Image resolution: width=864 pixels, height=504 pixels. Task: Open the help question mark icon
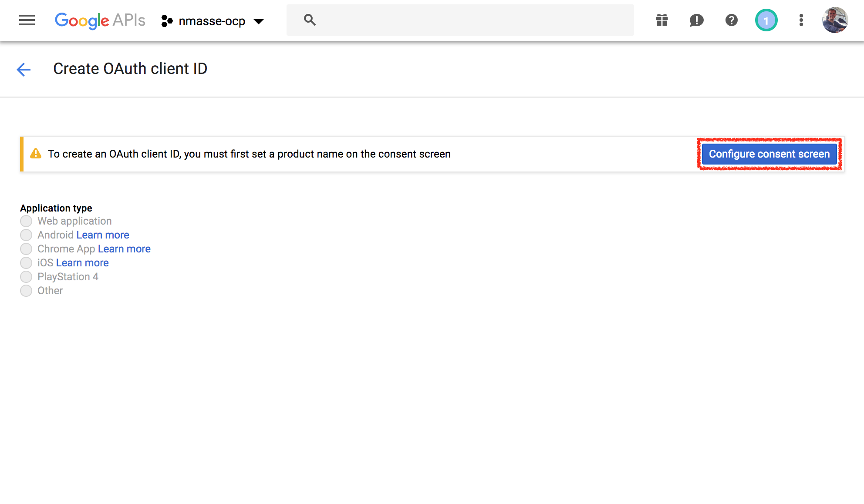point(731,20)
